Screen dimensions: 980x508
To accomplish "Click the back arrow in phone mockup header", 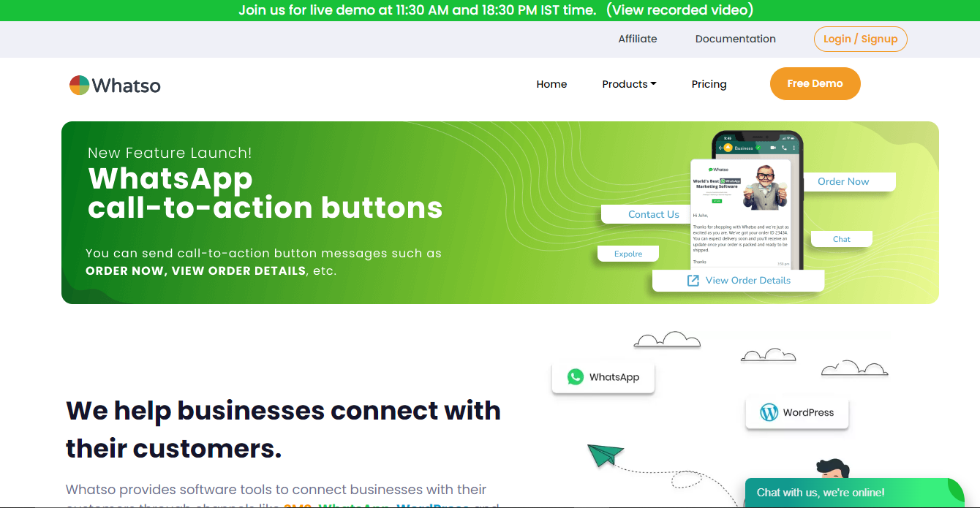I will click(720, 148).
